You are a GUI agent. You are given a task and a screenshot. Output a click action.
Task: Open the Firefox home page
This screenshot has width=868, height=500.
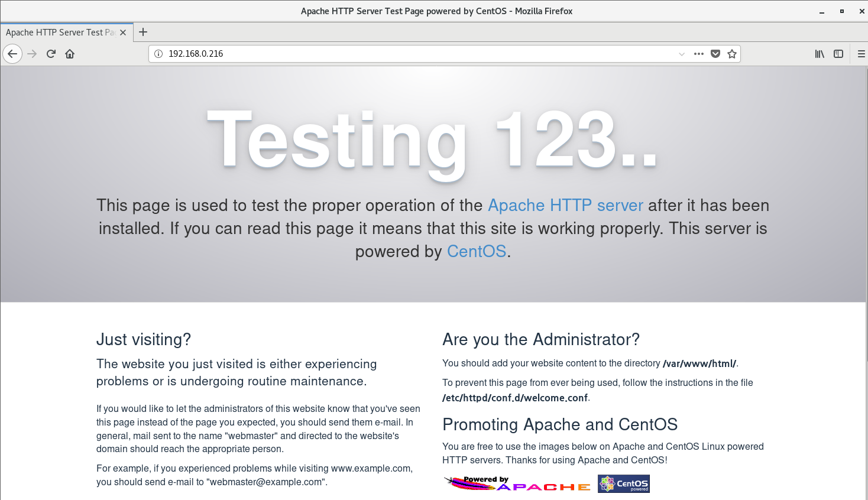[70, 54]
